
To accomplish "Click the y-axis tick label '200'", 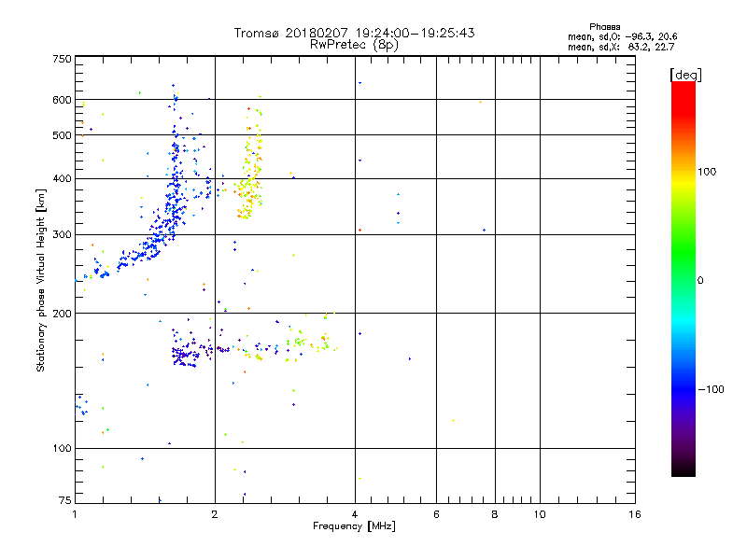I will point(62,314).
